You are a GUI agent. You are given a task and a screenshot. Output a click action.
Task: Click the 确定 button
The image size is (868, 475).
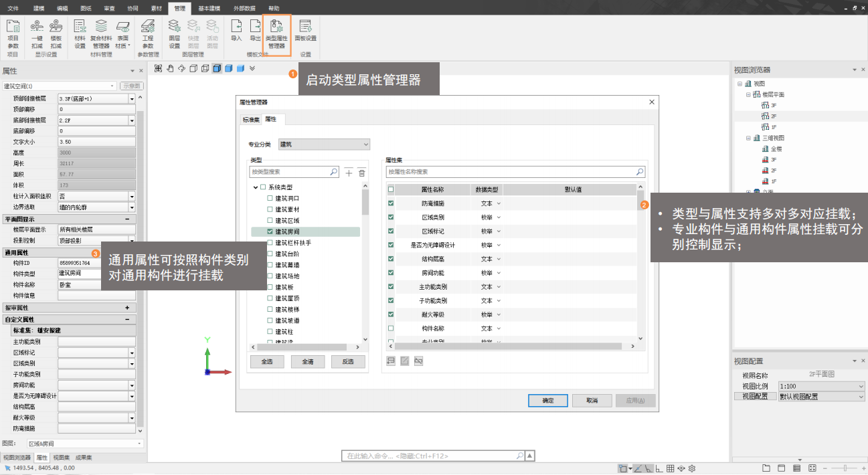pos(547,400)
